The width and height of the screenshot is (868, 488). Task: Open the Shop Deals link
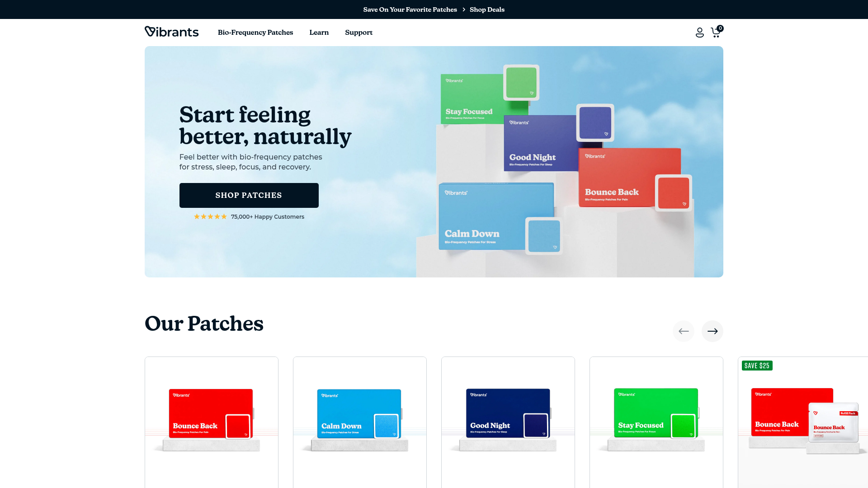(x=486, y=9)
